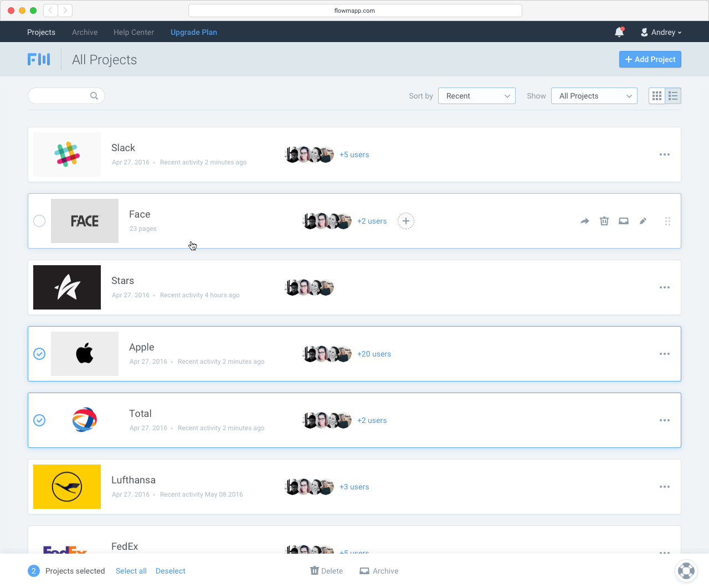
Task: Open the more options for Stars
Action: pos(665,287)
